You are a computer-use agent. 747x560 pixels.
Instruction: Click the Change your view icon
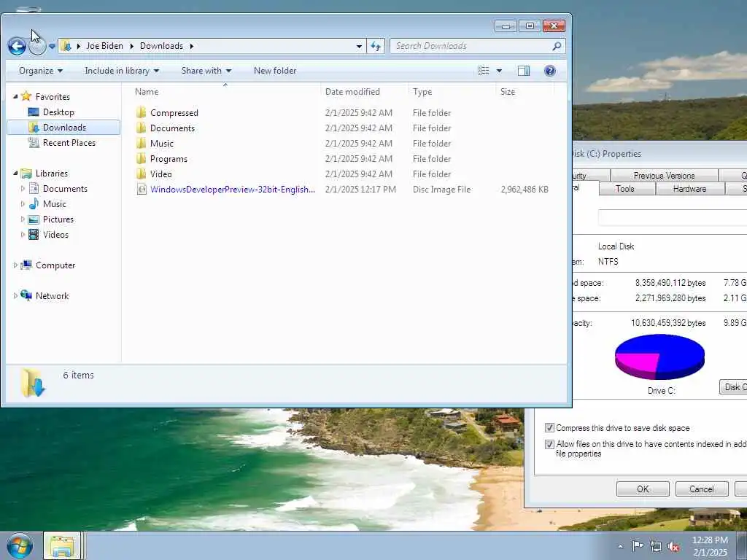[x=484, y=71]
